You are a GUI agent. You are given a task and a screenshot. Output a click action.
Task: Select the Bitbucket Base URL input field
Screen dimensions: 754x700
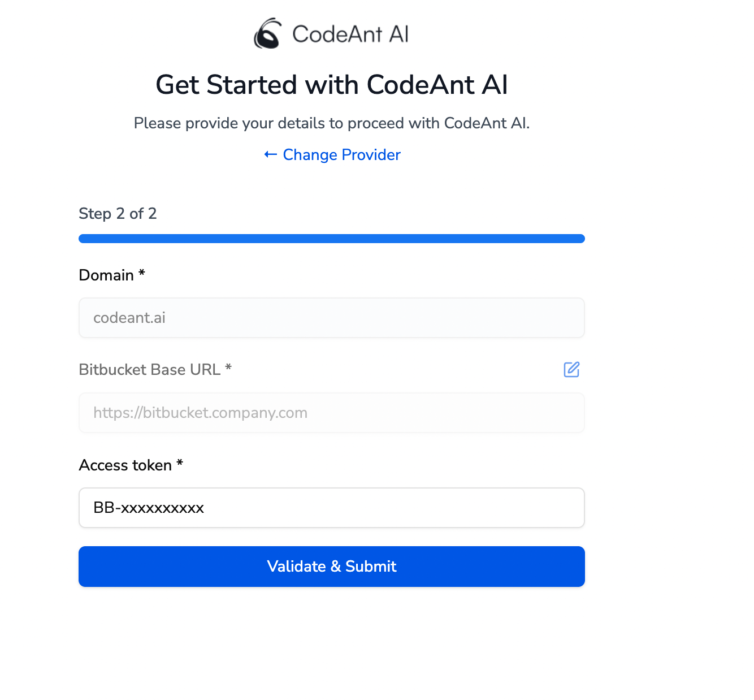pyautogui.click(x=331, y=412)
